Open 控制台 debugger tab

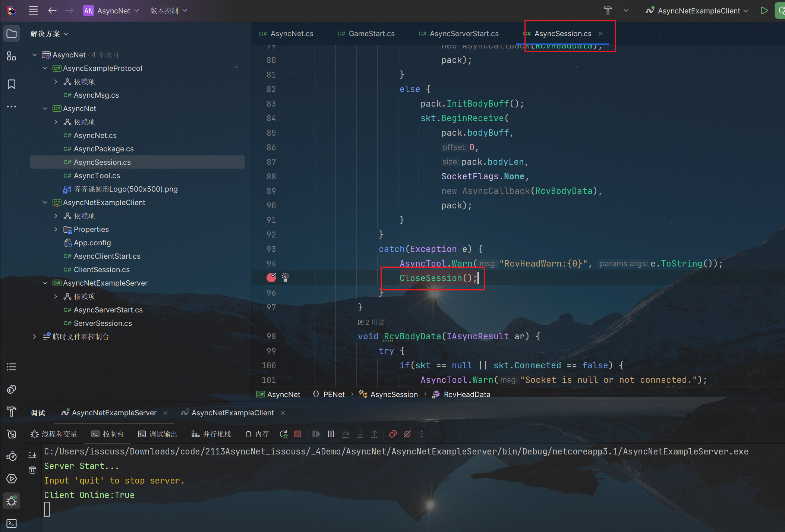(x=108, y=434)
